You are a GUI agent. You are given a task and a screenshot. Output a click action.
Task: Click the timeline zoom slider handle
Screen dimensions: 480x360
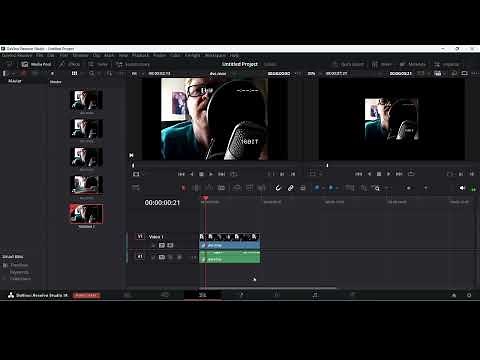[408, 188]
